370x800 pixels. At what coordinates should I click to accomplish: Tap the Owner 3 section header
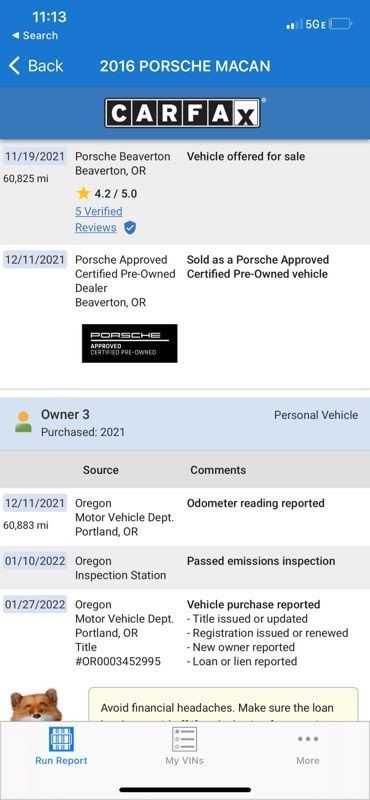point(185,423)
